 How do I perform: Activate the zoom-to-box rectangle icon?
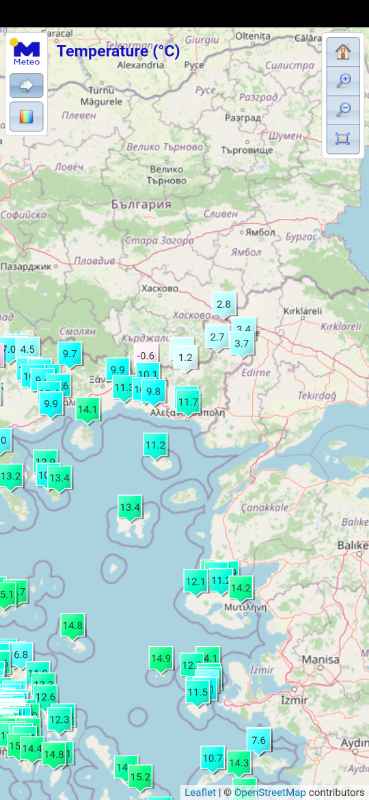(342, 138)
